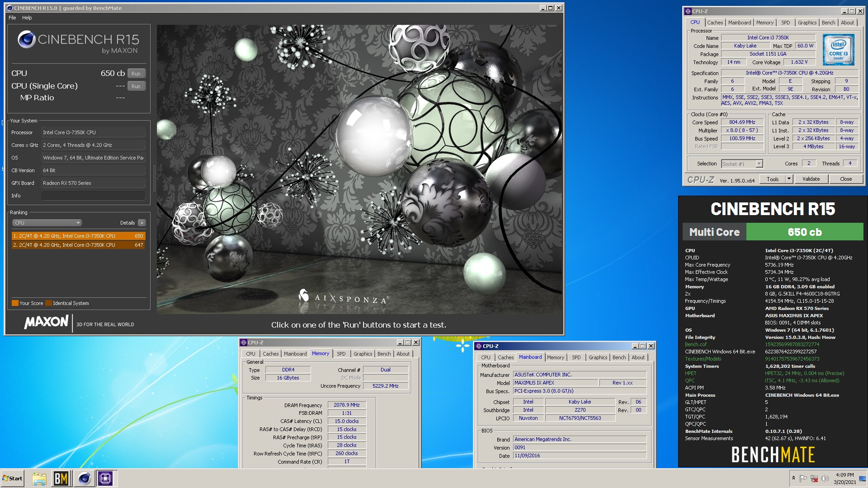Image resolution: width=868 pixels, height=488 pixels.
Task: Click the Validate button in CPU-Z
Action: click(x=811, y=179)
